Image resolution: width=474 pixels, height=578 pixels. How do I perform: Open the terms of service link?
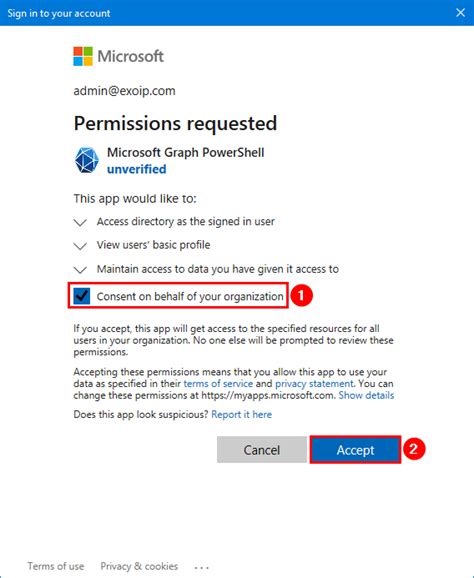click(x=218, y=384)
